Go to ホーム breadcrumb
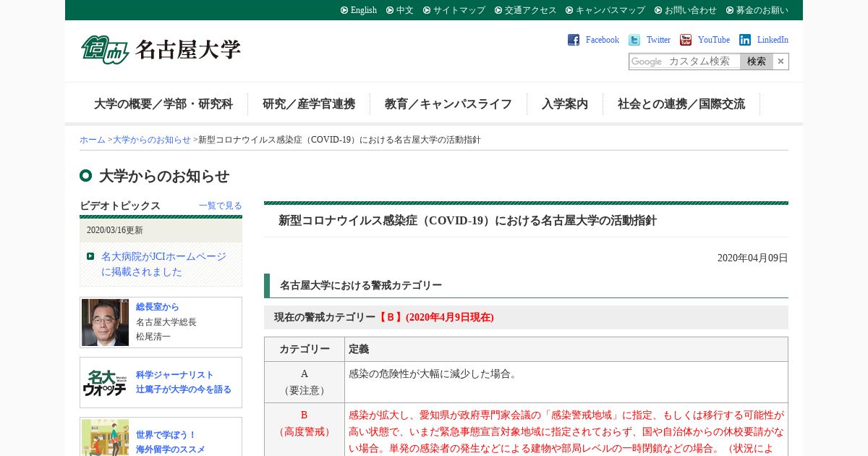 click(x=93, y=140)
